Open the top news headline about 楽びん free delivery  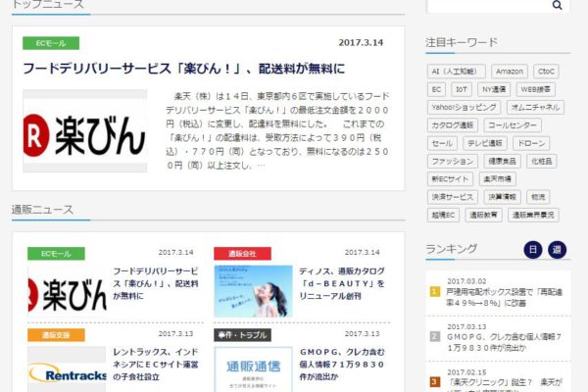click(184, 69)
